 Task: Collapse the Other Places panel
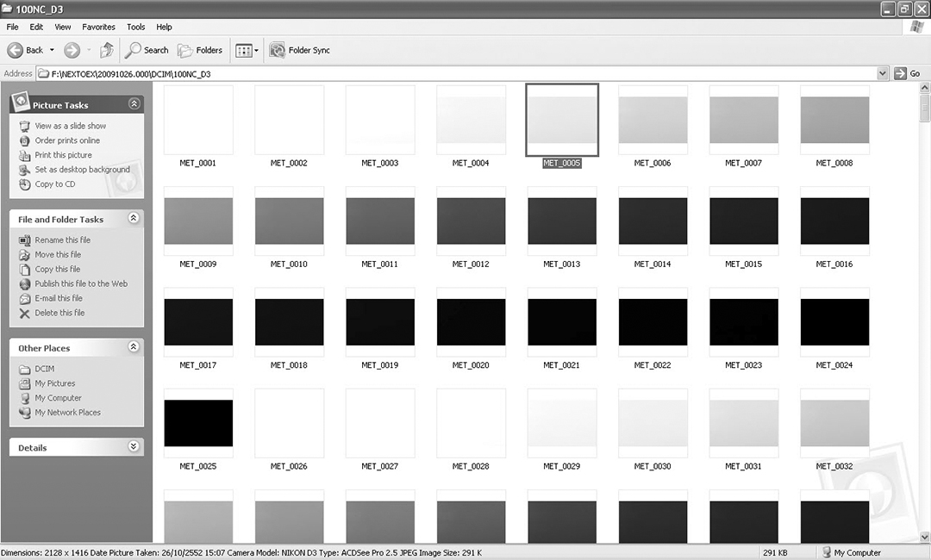tap(133, 347)
